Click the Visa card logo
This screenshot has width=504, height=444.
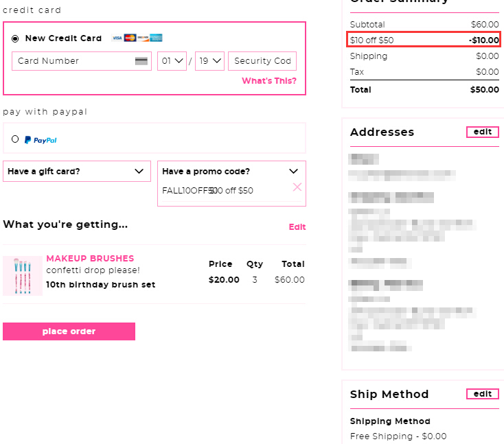[117, 38]
